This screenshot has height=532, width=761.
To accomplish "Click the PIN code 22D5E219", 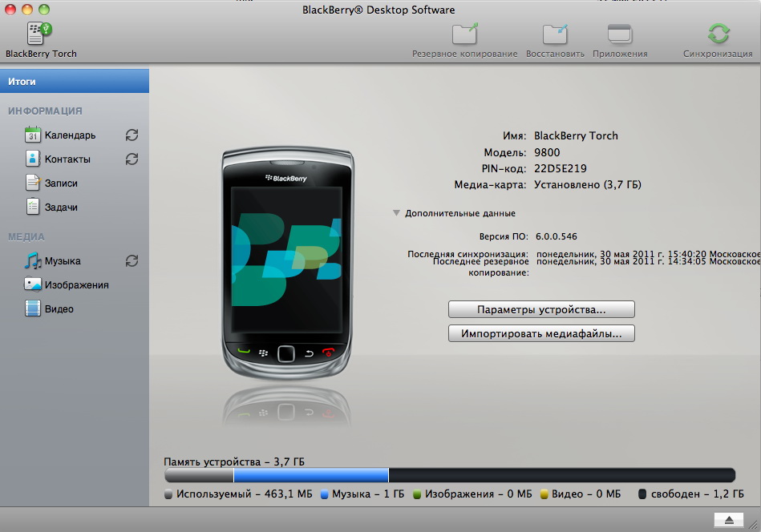I will point(560,168).
